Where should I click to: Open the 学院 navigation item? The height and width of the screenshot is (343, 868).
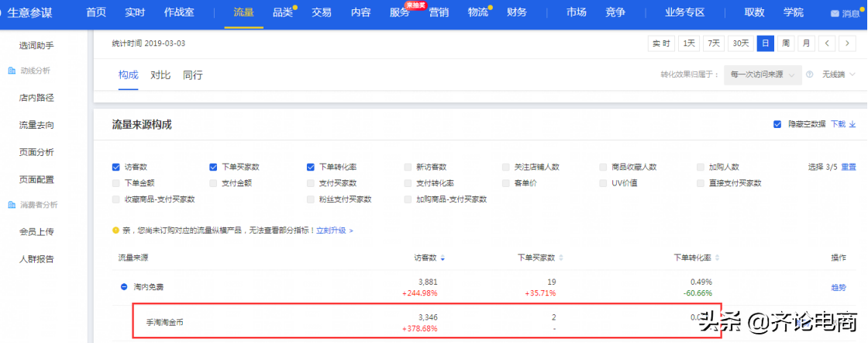[794, 12]
